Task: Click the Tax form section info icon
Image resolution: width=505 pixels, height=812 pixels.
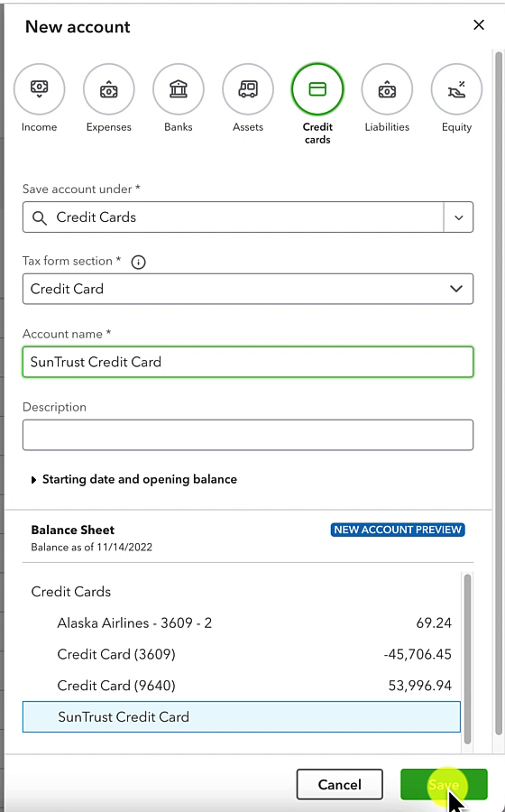Action: (138, 262)
